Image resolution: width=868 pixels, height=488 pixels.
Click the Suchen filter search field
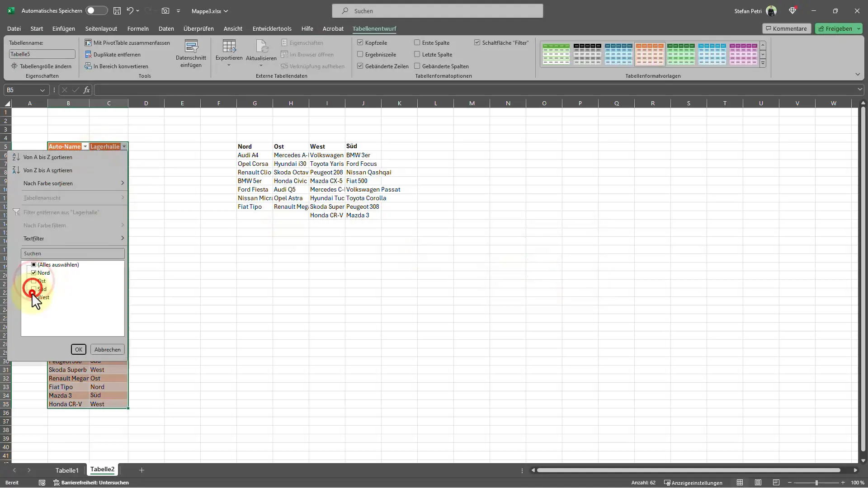point(73,253)
